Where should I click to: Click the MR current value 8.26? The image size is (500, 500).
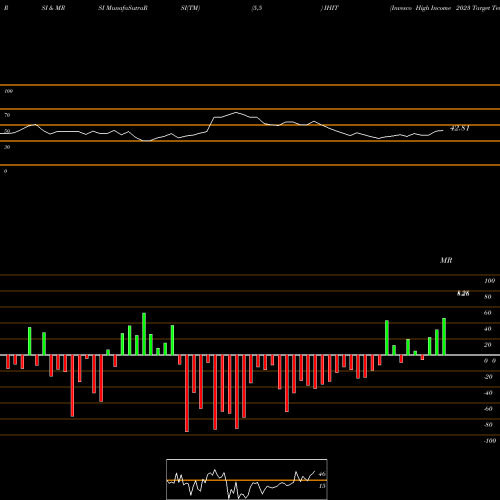coord(463,293)
